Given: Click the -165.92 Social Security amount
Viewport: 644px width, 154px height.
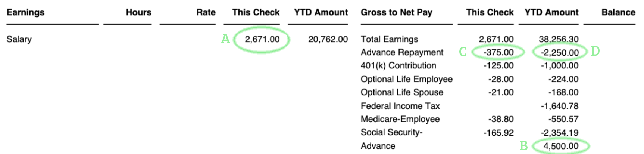Looking at the screenshot, I should (498, 133).
